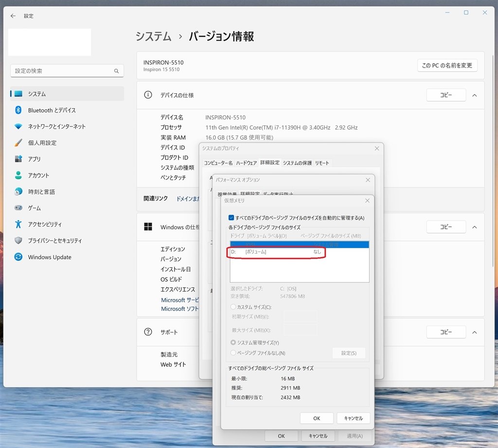Viewport: 498px width, 448px height.
Task: Open アカウント settings
Action: (x=67, y=175)
